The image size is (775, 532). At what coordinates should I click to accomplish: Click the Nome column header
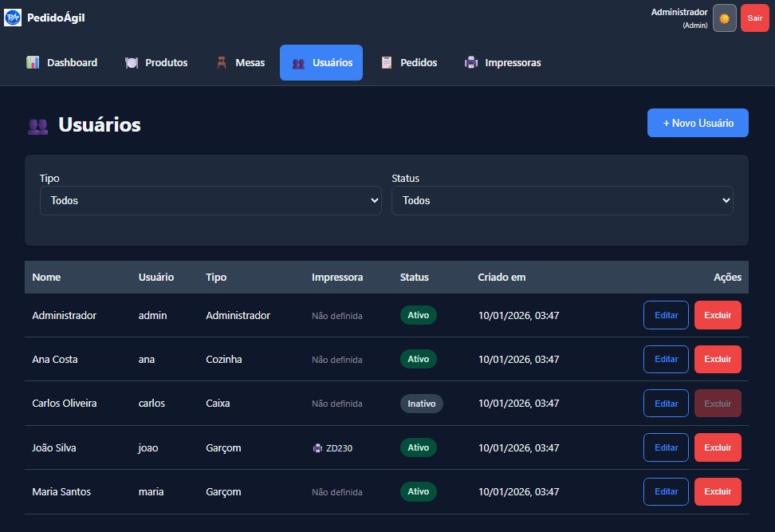click(x=46, y=278)
